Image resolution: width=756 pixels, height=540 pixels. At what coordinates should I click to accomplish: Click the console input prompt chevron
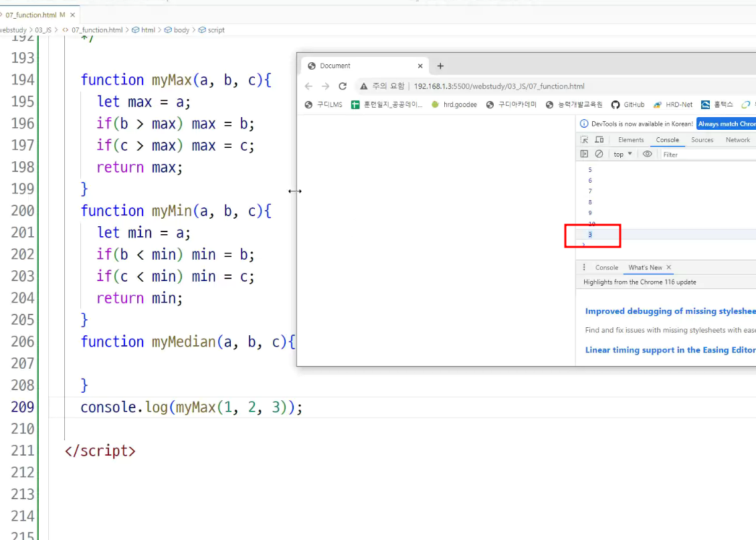(583, 245)
